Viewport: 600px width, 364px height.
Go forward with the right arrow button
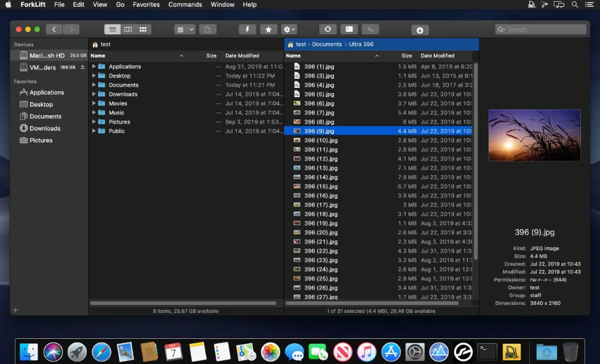point(71,30)
